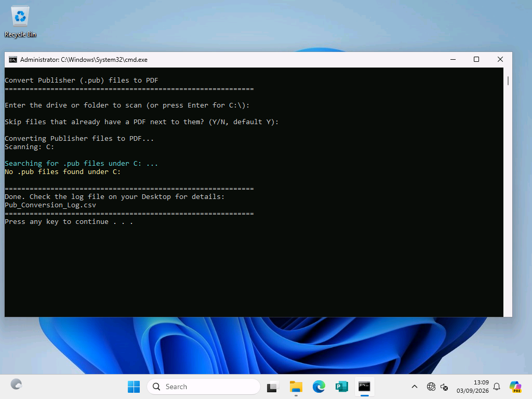
Task: Click the muted volume tray icon
Action: point(444,387)
